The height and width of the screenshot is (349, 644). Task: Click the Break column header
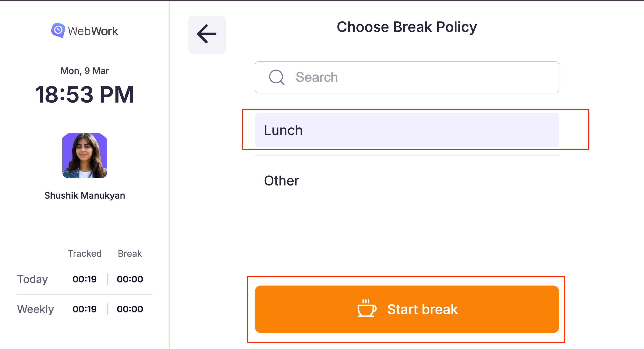[x=130, y=253]
